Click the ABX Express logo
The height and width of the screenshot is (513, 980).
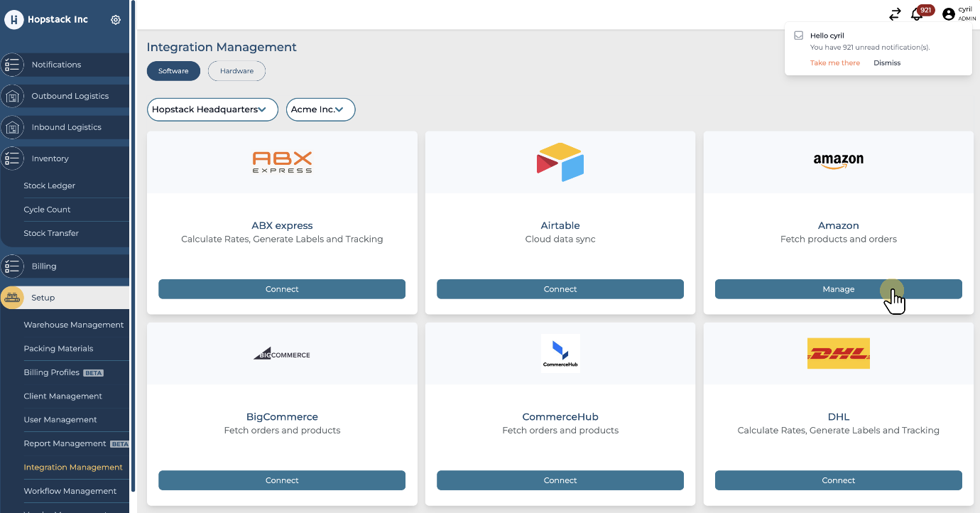(x=282, y=162)
